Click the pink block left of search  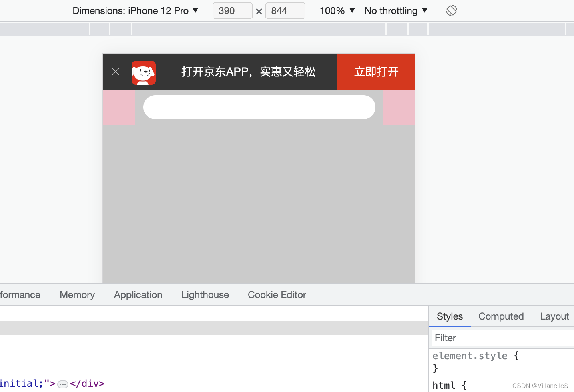pos(119,107)
